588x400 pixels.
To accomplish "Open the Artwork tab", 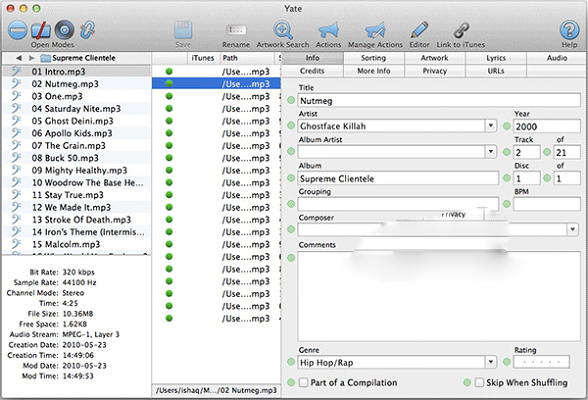I will [435, 58].
